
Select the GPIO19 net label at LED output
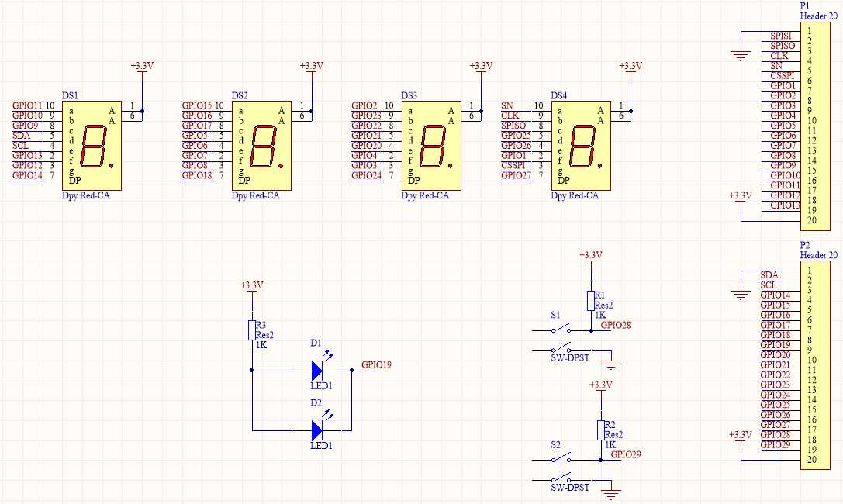[x=376, y=365]
